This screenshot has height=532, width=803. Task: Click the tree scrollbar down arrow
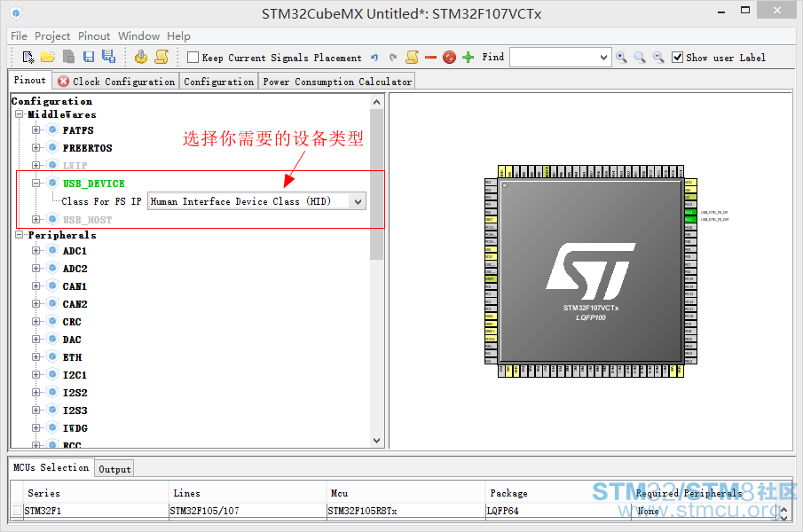click(377, 441)
